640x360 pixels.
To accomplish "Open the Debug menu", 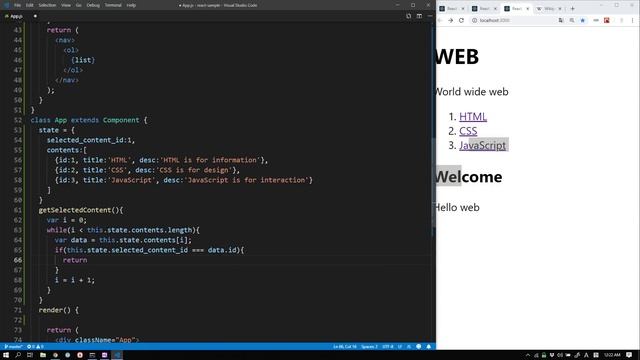I will pos(93,5).
